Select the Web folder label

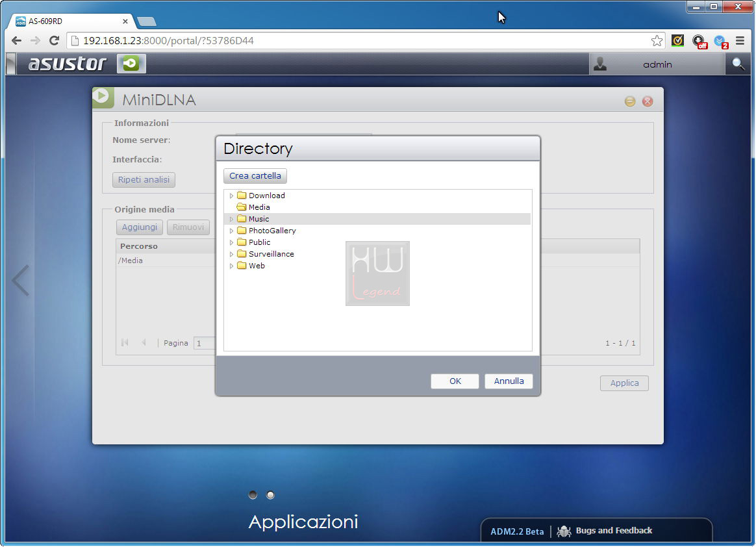pyautogui.click(x=257, y=266)
